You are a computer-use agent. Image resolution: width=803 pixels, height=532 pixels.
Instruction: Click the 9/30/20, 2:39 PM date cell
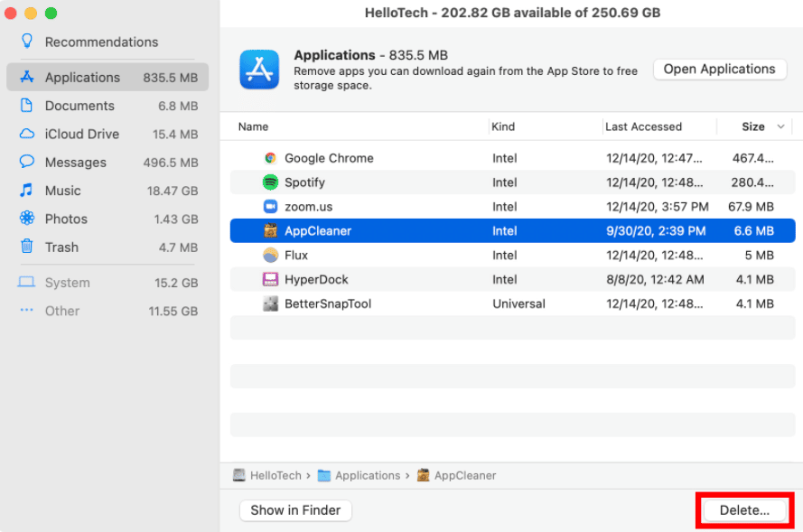(656, 231)
